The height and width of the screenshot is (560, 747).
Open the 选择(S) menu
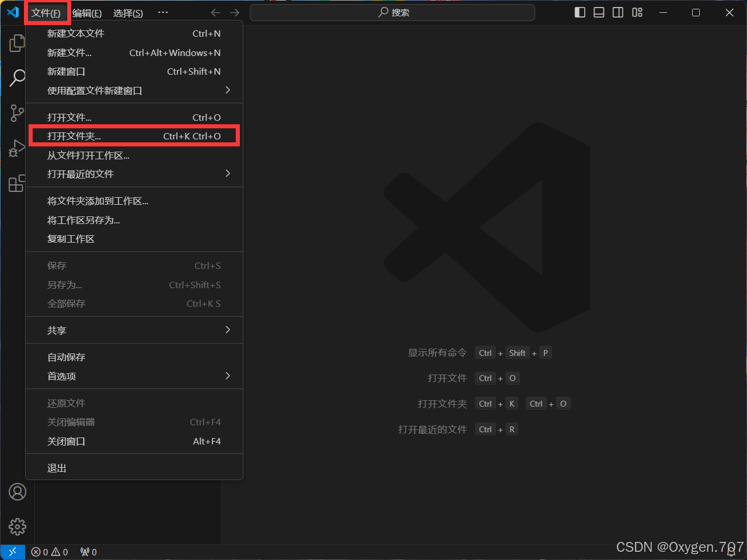point(128,13)
